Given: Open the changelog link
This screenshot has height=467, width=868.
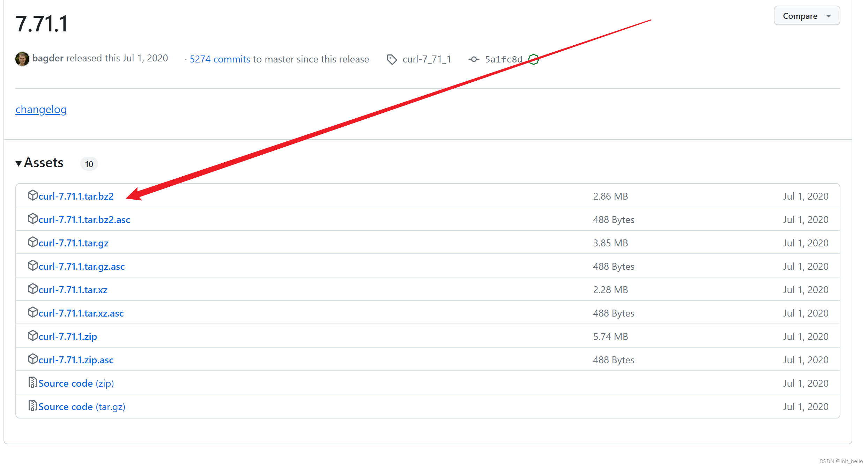Looking at the screenshot, I should 41,109.
